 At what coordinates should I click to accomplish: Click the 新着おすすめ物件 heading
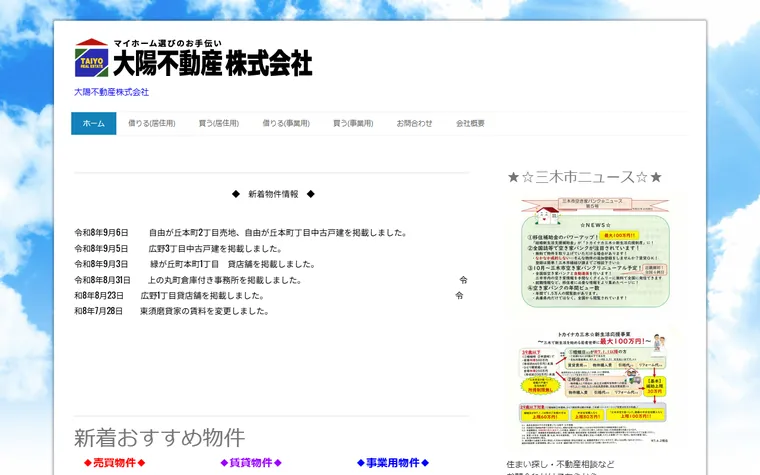click(x=159, y=438)
